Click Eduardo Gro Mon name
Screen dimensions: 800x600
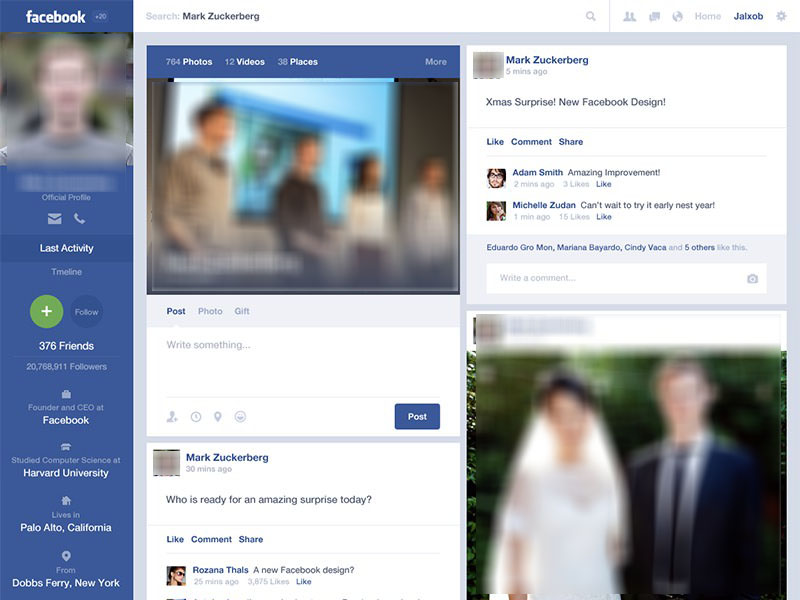(x=519, y=247)
